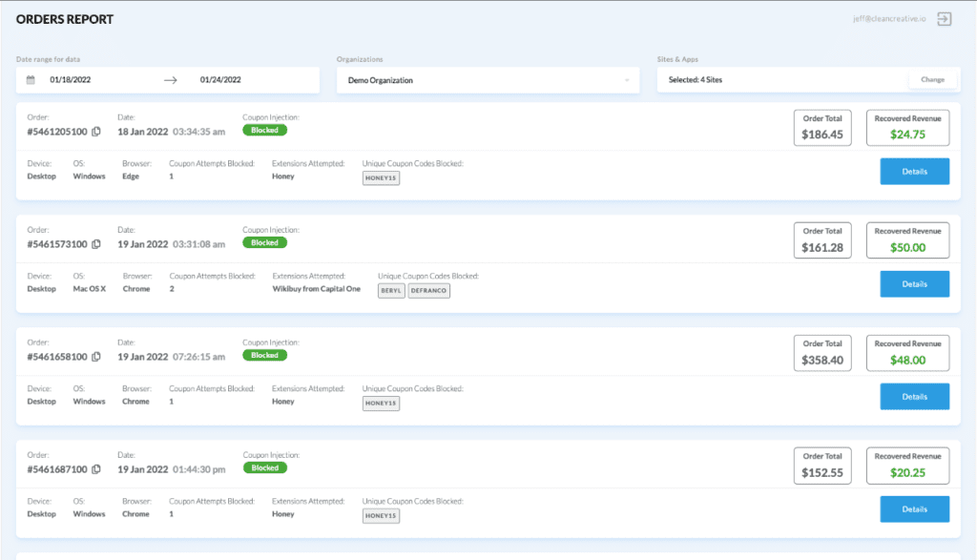The width and height of the screenshot is (977, 560).
Task: Edit the end date 01/24/2022
Action: [x=220, y=80]
